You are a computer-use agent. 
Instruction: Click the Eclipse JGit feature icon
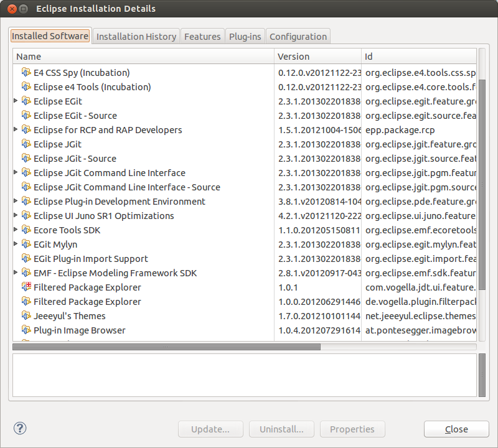click(26, 144)
